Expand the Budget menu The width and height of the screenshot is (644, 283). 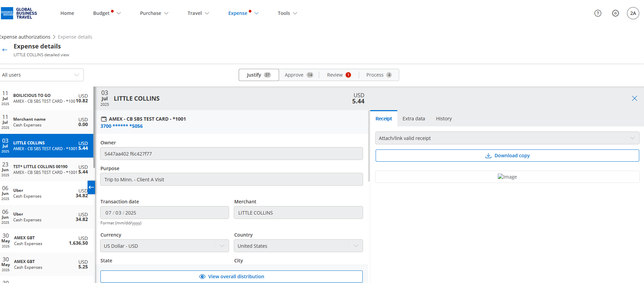pyautogui.click(x=107, y=13)
